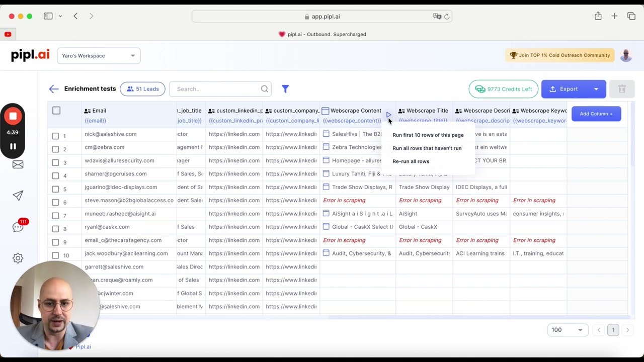
Task: Check the box for jack.woodbury@acilearning.com
Action: [x=55, y=255]
